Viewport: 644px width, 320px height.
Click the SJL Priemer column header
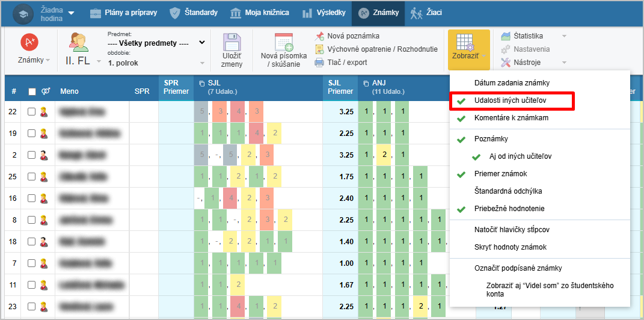(340, 87)
